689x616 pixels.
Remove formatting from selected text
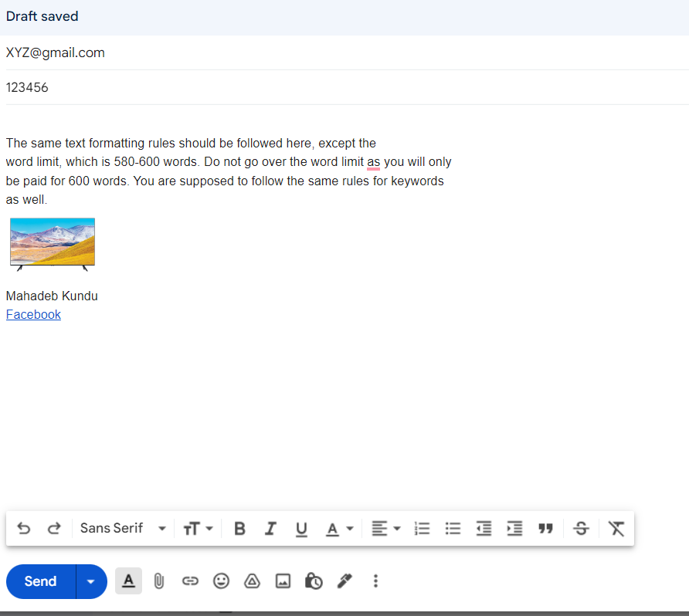(616, 528)
